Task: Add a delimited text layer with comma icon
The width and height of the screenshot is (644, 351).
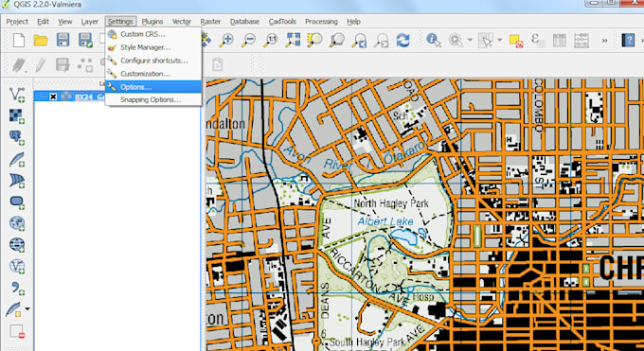Action: (x=17, y=288)
